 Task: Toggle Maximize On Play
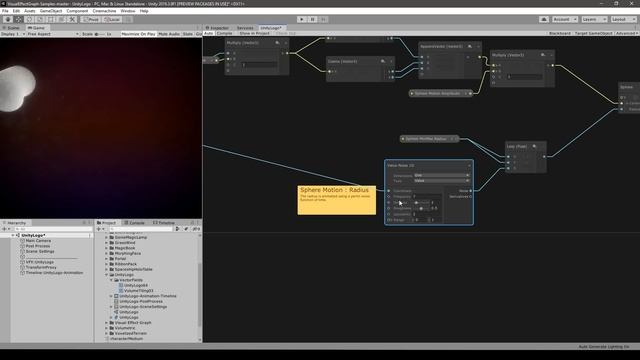(x=138, y=34)
